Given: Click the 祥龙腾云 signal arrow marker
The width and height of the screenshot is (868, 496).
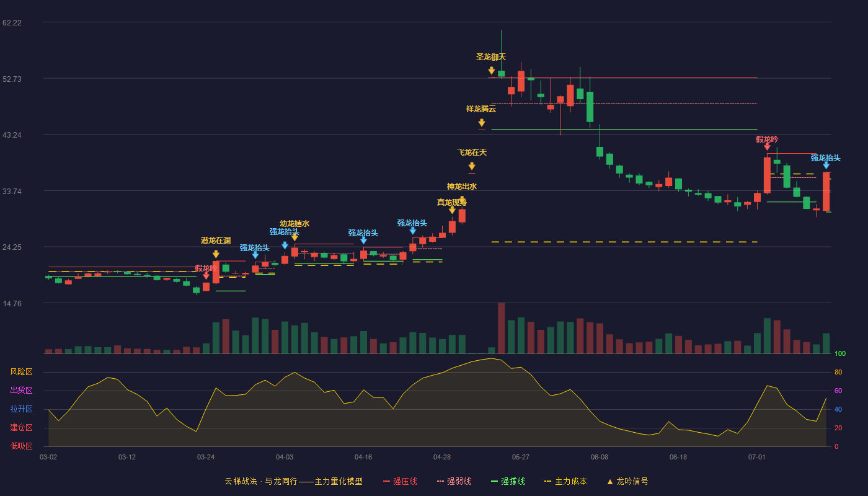Looking at the screenshot, I should [x=481, y=123].
